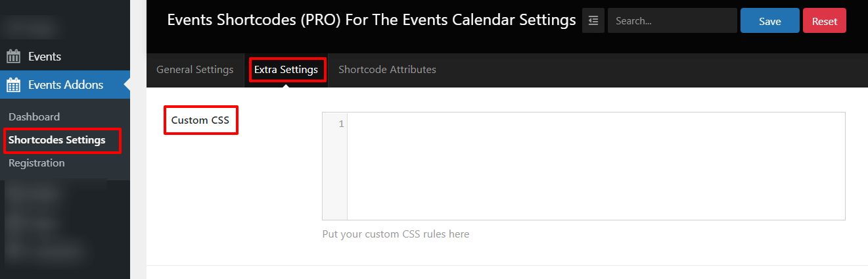Image resolution: width=868 pixels, height=279 pixels.
Task: Open the Events Addons menu label
Action: click(x=66, y=85)
